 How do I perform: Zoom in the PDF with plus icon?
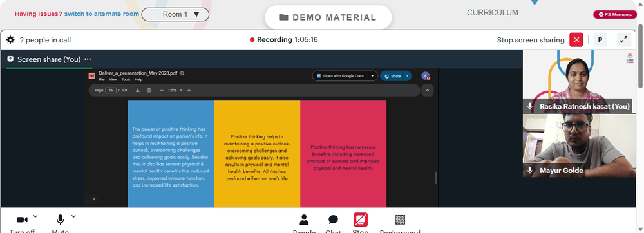coord(189,90)
